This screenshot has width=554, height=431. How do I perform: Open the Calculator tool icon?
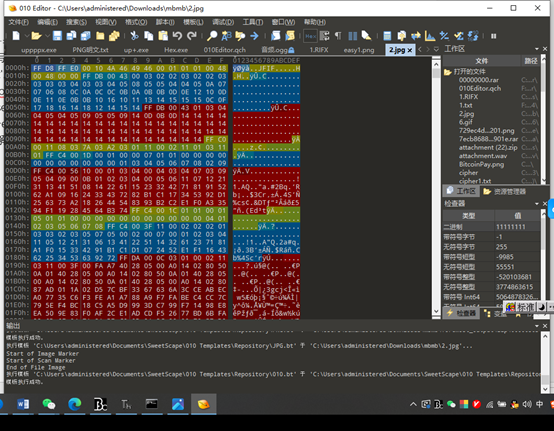[387, 36]
